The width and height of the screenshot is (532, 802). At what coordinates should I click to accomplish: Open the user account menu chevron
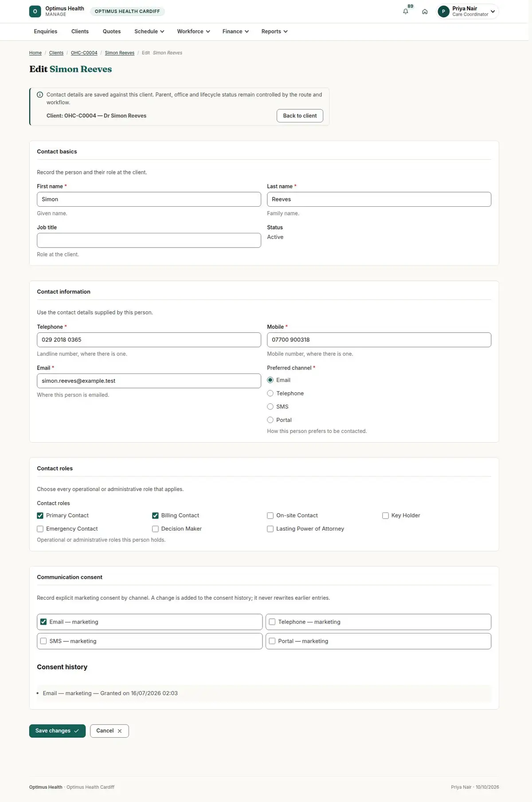(x=493, y=12)
